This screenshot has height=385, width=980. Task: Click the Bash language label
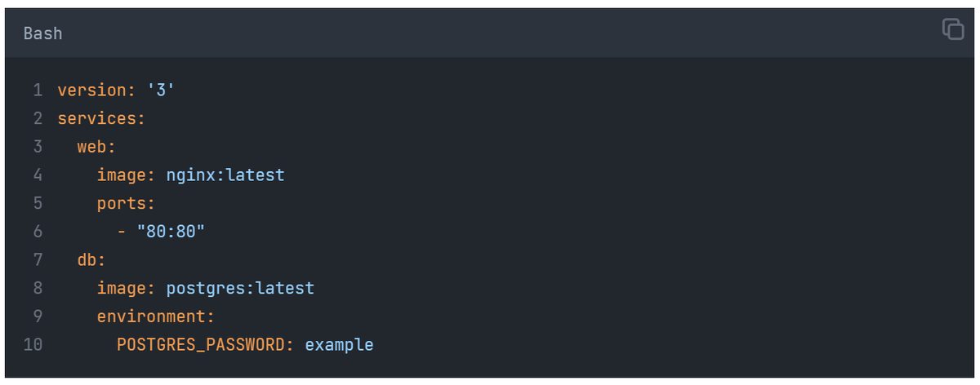pyautogui.click(x=42, y=33)
